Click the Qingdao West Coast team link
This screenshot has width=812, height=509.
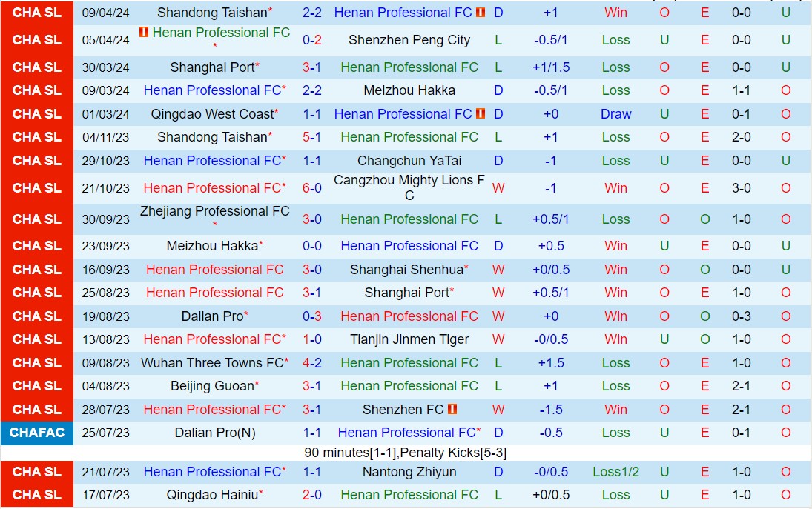tap(212, 114)
